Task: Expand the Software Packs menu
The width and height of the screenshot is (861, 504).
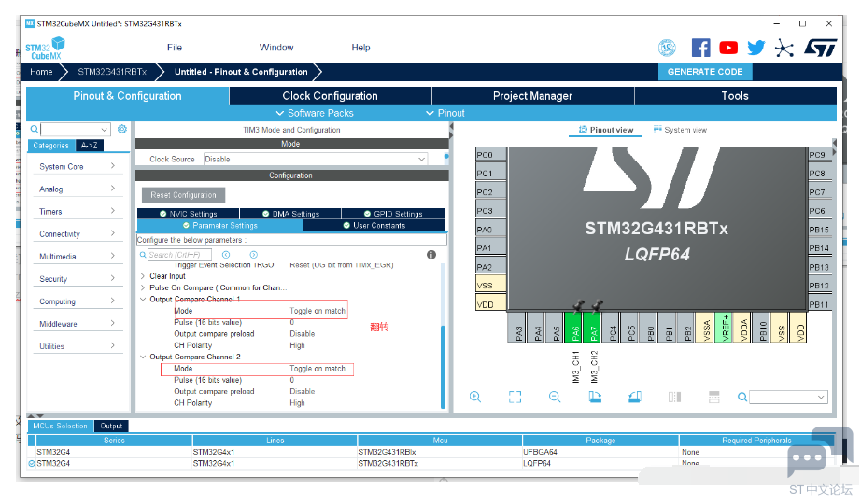Action: (315, 113)
